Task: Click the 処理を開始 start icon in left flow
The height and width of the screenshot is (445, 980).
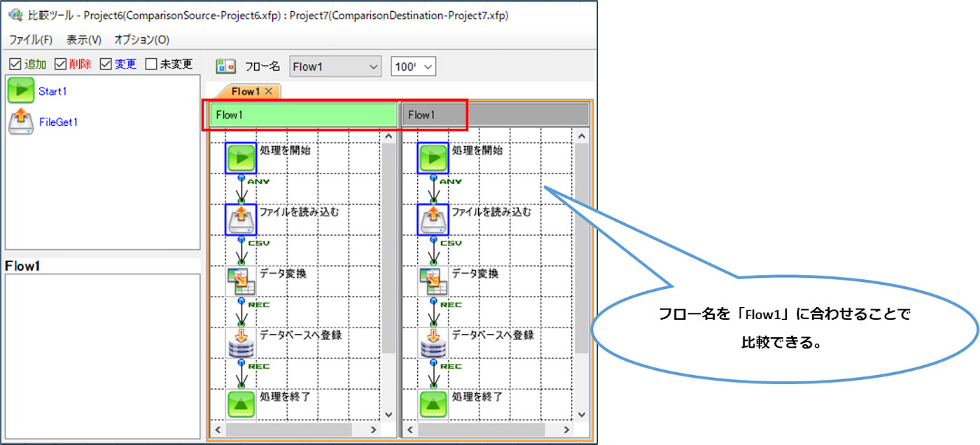Action: (x=241, y=157)
